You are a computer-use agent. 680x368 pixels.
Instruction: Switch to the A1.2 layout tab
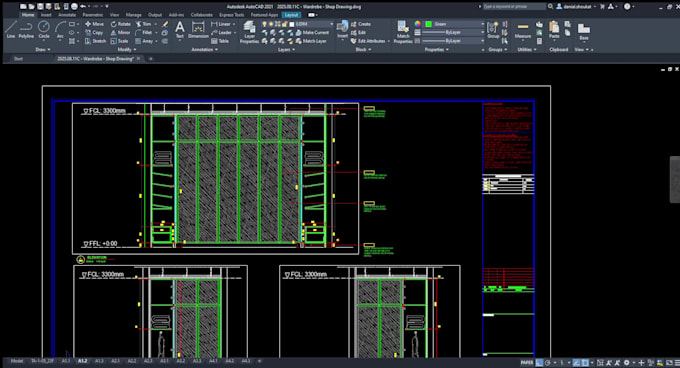coord(82,361)
